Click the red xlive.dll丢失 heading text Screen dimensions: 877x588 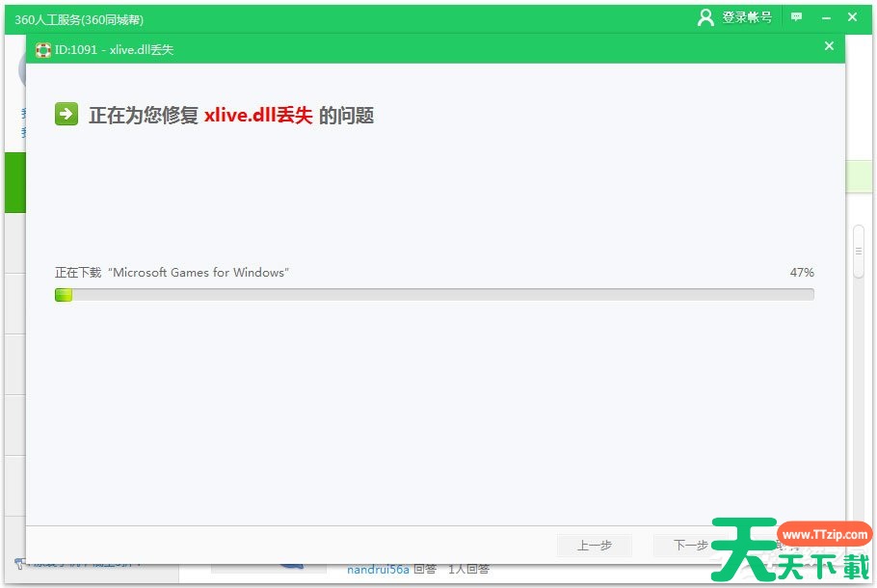tap(258, 116)
